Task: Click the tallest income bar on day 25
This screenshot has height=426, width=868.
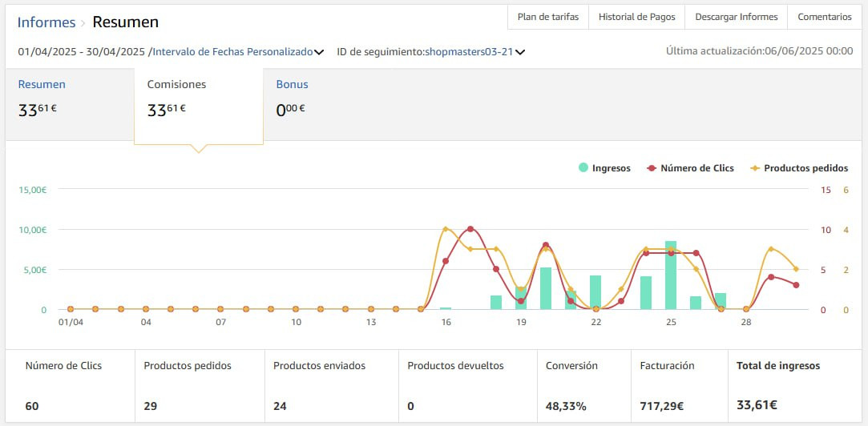Action: tap(671, 275)
